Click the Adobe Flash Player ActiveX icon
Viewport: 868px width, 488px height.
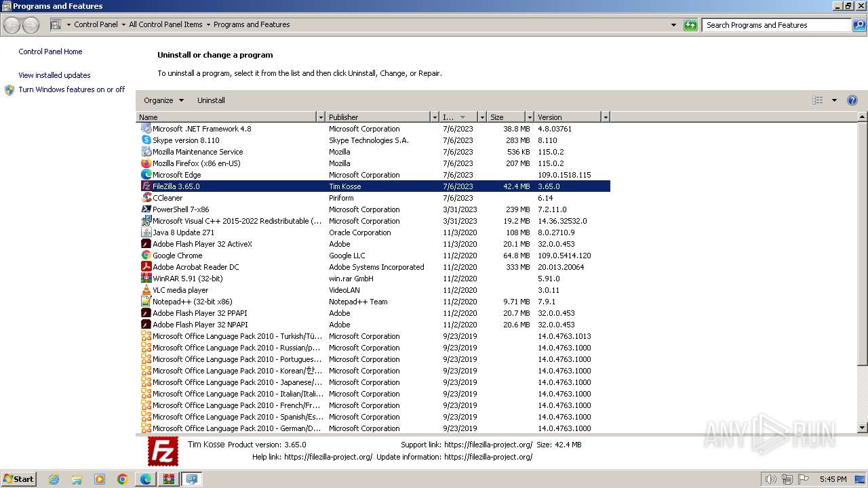(146, 244)
